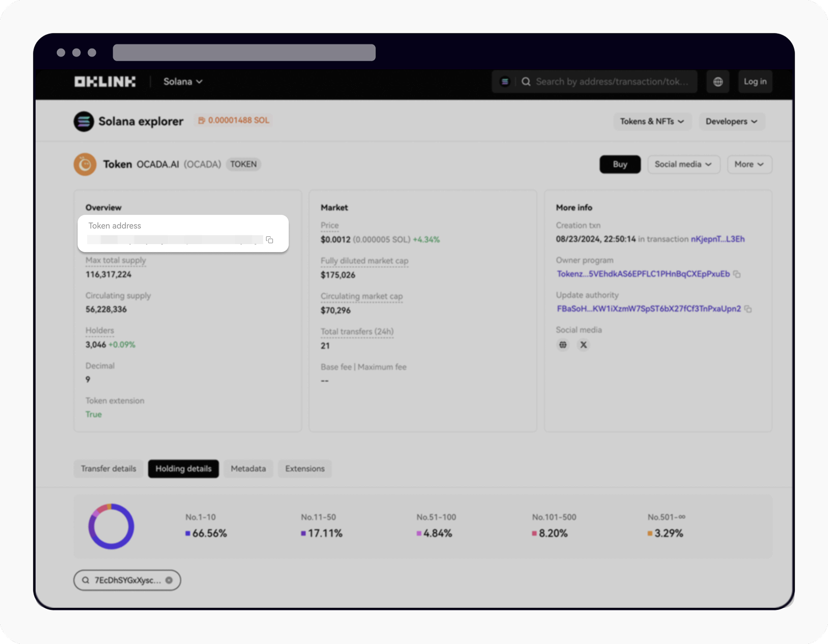Open the More dropdown
The image size is (828, 644).
pos(749,164)
